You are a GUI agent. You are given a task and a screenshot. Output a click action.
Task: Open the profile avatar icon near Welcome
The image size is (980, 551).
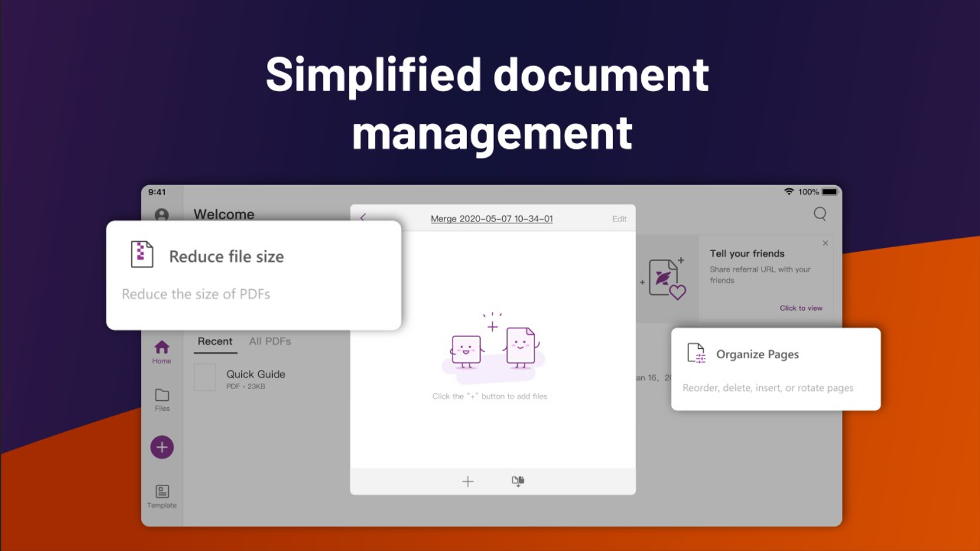coord(162,214)
